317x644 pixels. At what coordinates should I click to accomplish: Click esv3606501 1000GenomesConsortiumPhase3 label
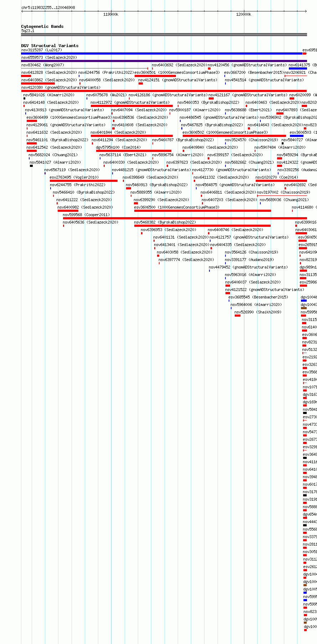coord(177,72)
